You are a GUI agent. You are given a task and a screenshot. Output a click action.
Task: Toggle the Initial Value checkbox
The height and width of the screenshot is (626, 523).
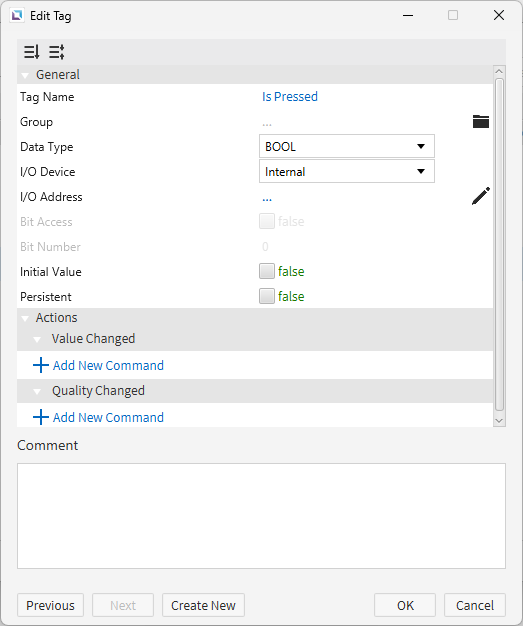(x=267, y=271)
